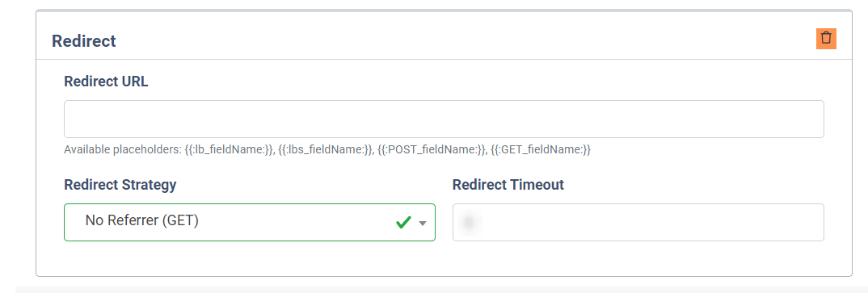The image size is (868, 293).
Task: Click the green checkmark in Redirect Strategy
Action: (403, 222)
